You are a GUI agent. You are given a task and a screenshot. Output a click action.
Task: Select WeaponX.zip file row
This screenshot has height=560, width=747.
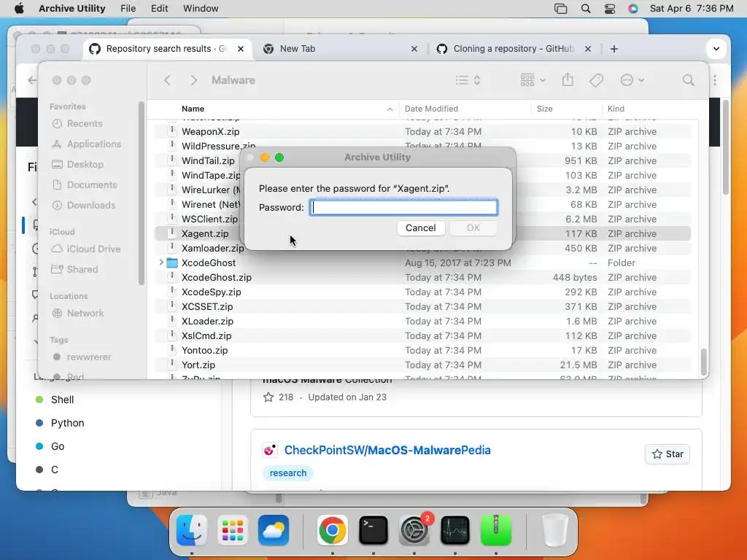(422, 131)
